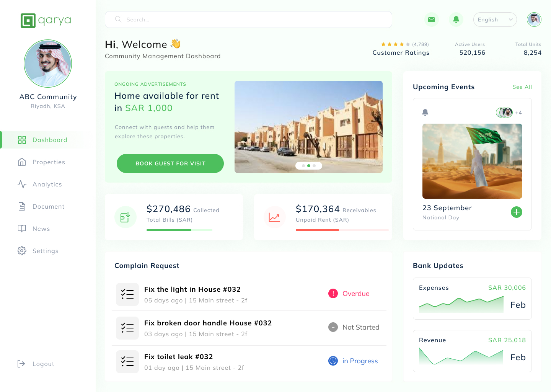Open the mail envelope icon
Image resolution: width=551 pixels, height=392 pixels.
432,20
